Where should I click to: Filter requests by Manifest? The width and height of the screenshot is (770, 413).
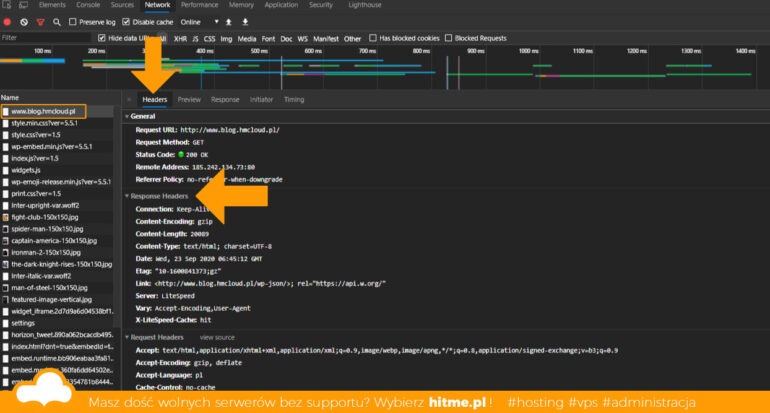click(326, 38)
